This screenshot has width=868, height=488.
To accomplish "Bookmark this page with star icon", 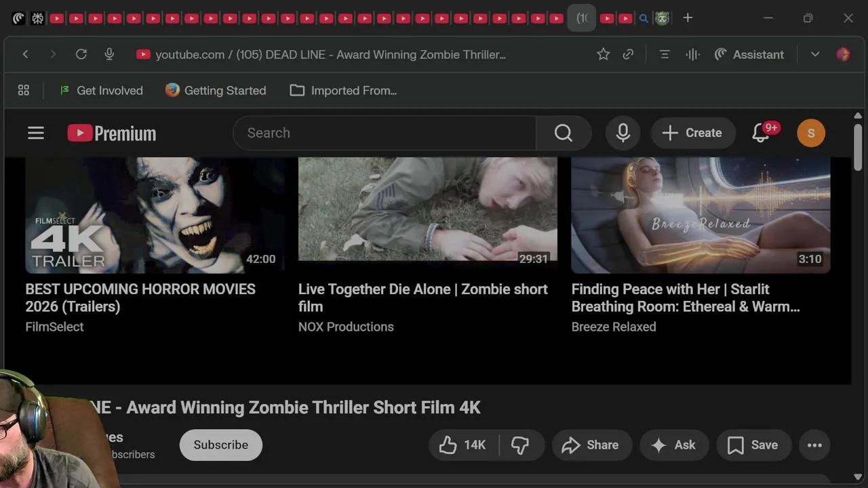I will coord(603,54).
